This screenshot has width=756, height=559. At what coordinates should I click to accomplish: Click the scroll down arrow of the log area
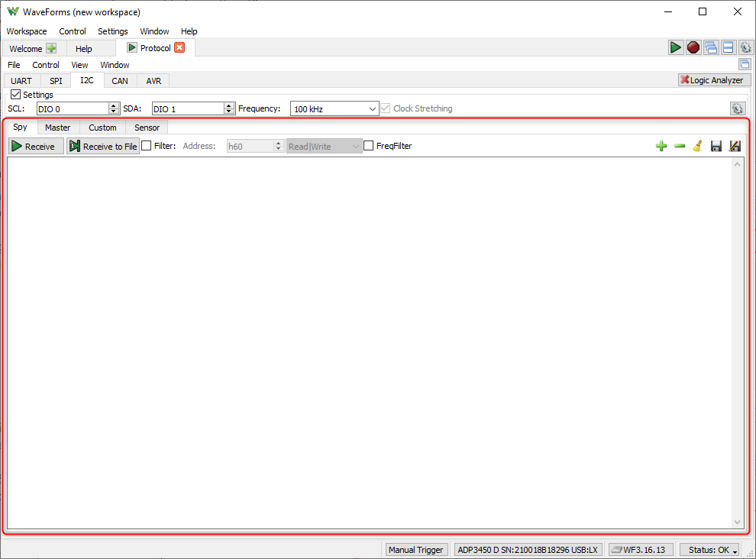737,522
